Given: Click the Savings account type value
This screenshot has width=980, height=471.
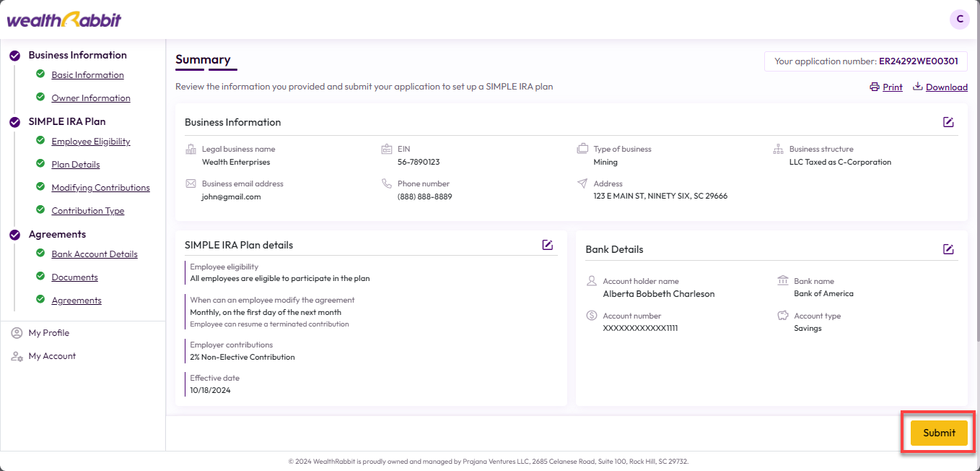Looking at the screenshot, I should click(808, 328).
